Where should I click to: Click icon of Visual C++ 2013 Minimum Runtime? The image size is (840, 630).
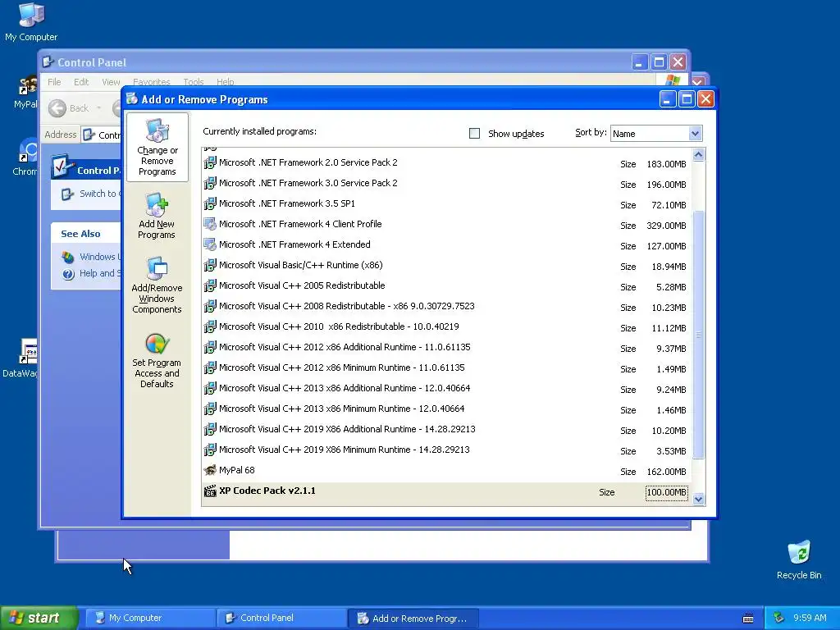[x=210, y=409]
